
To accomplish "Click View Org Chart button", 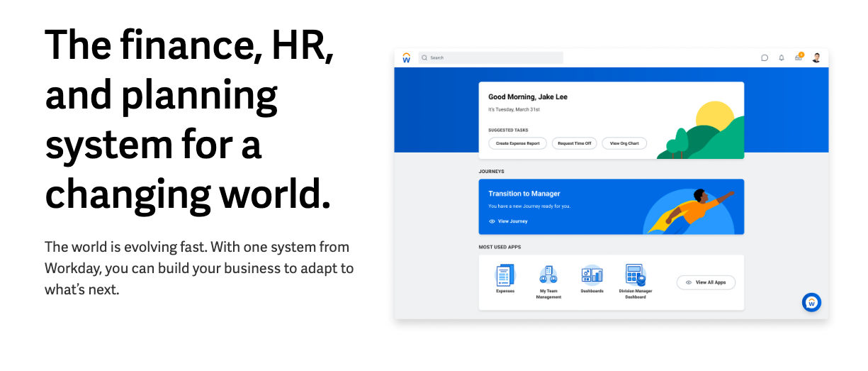I will [x=624, y=143].
